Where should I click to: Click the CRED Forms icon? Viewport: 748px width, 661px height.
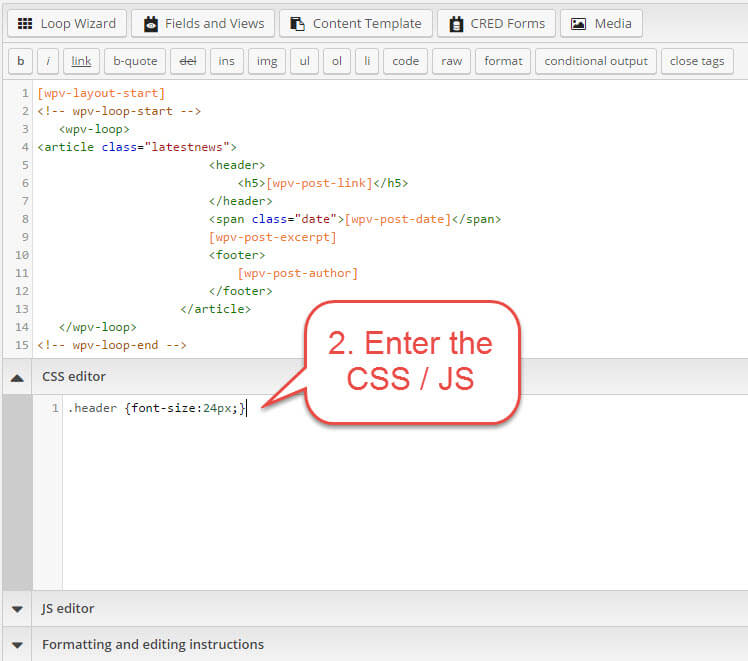point(457,23)
